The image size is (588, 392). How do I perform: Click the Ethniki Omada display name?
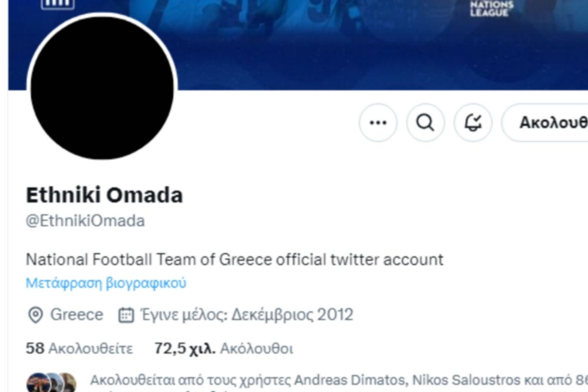[x=104, y=195]
